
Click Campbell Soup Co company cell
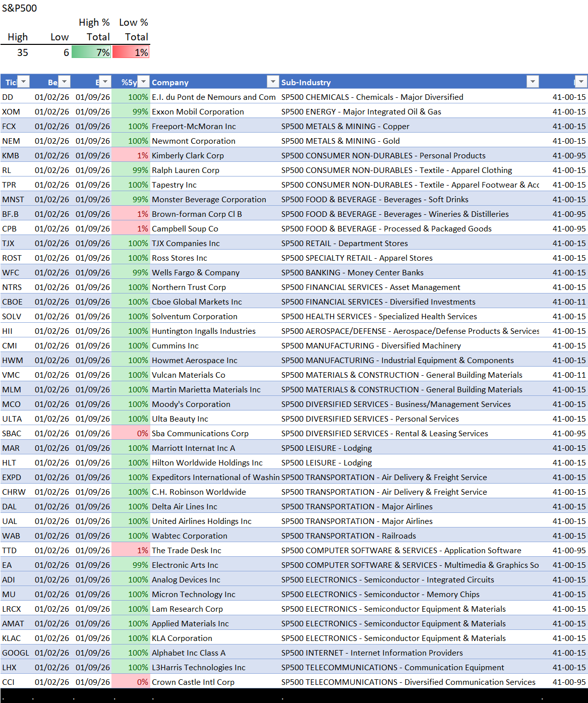pyautogui.click(x=215, y=228)
